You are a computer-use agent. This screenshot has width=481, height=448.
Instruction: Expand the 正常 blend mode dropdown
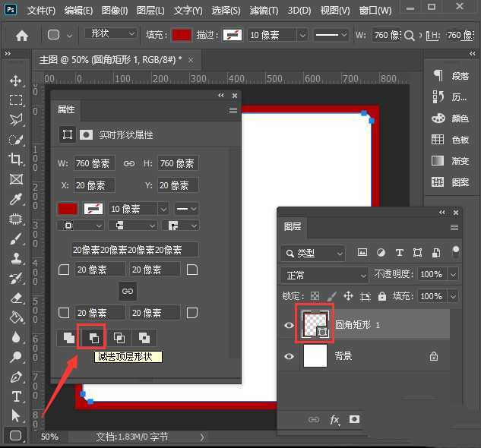tap(324, 274)
